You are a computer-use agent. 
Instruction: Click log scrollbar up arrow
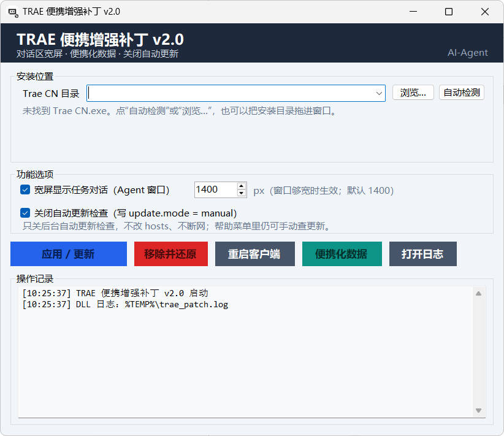479,294
